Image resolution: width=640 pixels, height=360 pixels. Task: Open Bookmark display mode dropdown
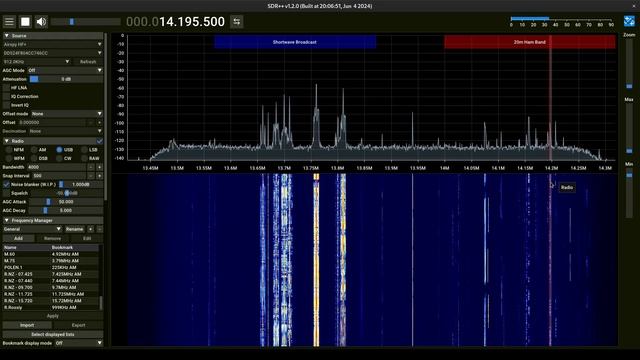pos(79,343)
